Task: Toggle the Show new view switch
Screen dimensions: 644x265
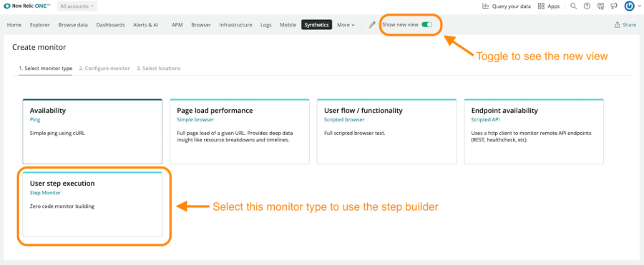Action: [x=427, y=24]
